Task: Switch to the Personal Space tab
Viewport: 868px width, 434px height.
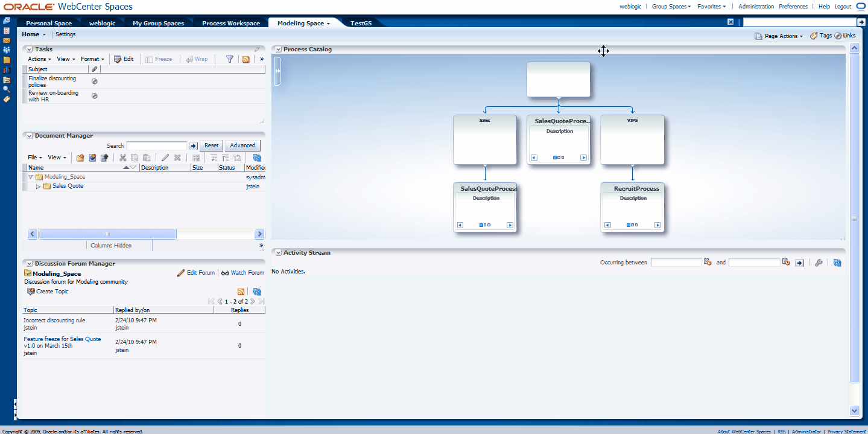Action: point(49,23)
